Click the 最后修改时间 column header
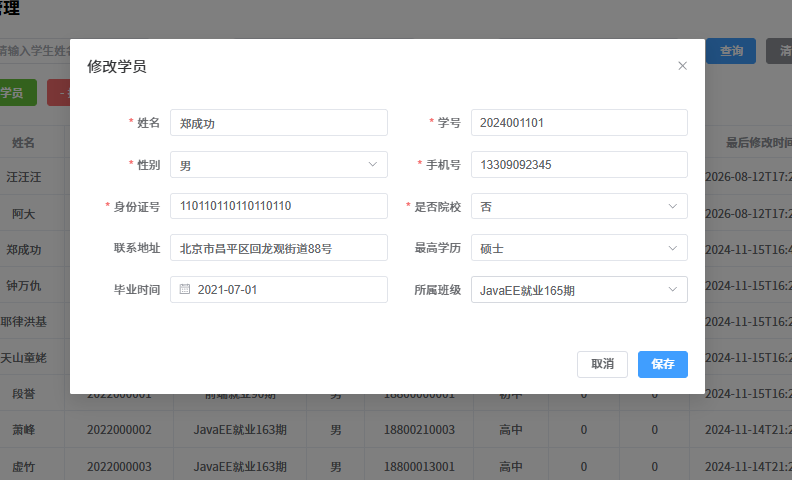Viewport: 792px width, 480px height. point(759,142)
